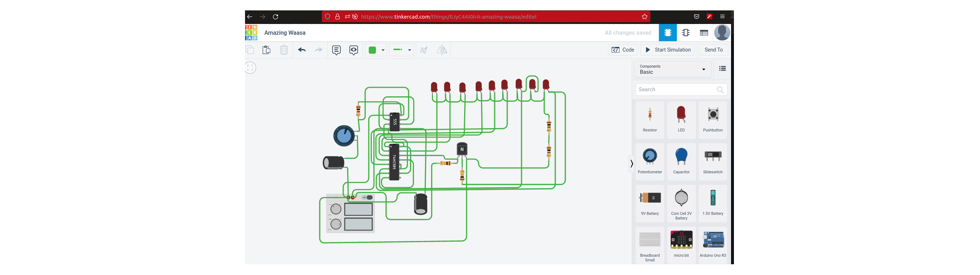Click the tracking protection shield icon

[x=328, y=17]
